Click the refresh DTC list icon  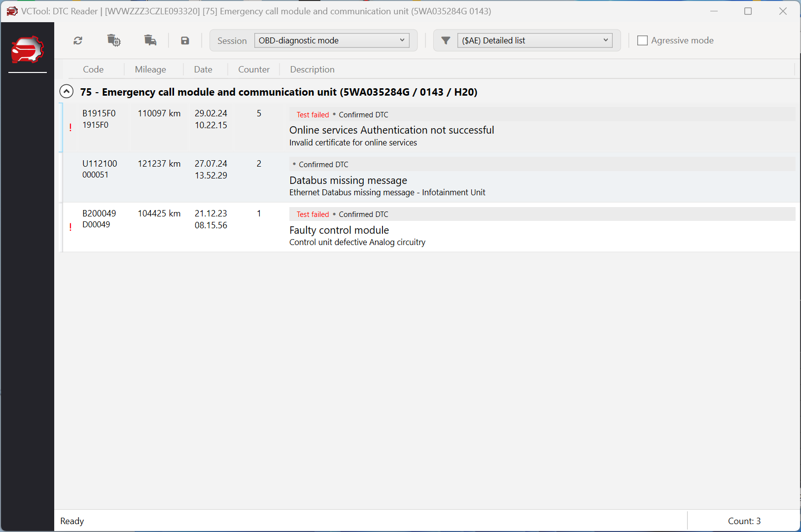tap(78, 40)
